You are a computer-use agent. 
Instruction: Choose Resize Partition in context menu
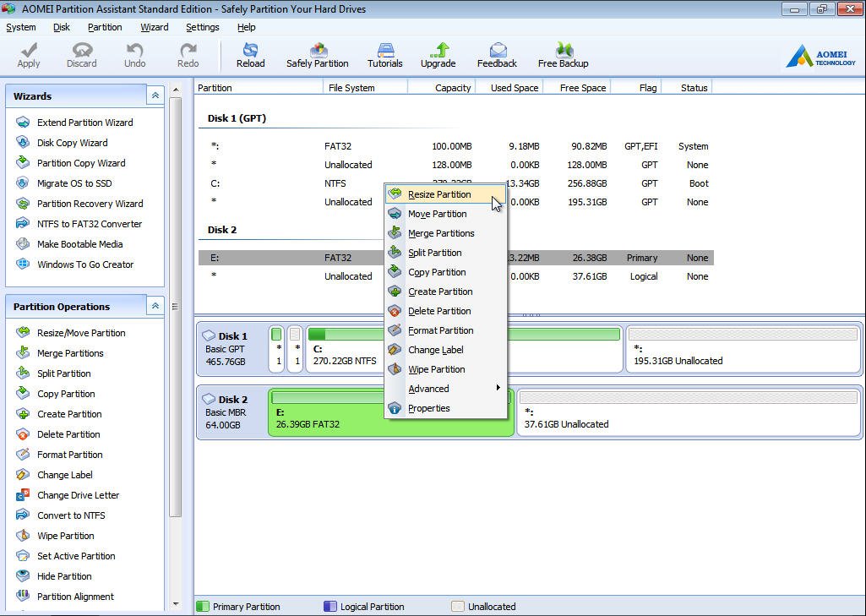tap(439, 194)
